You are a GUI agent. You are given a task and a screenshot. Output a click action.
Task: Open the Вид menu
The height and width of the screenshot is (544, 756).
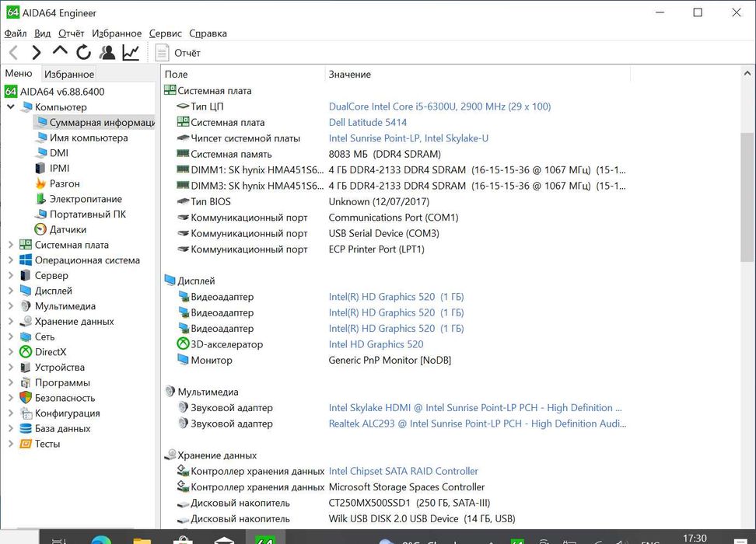tap(43, 33)
